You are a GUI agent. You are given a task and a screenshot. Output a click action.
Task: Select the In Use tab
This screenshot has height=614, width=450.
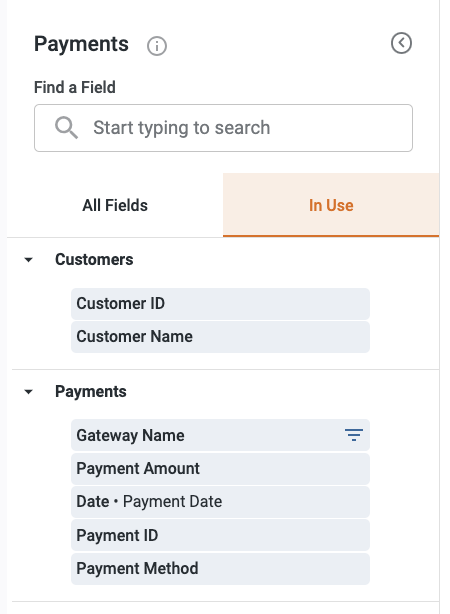(x=331, y=205)
